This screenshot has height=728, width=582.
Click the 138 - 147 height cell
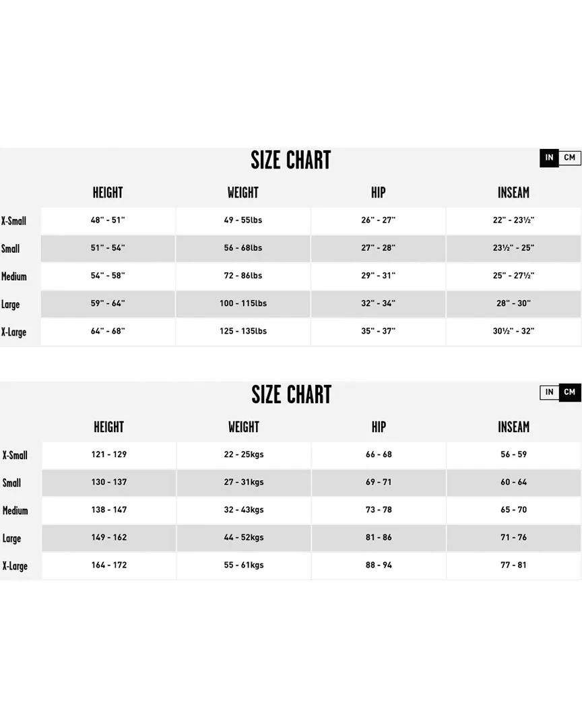(109, 510)
